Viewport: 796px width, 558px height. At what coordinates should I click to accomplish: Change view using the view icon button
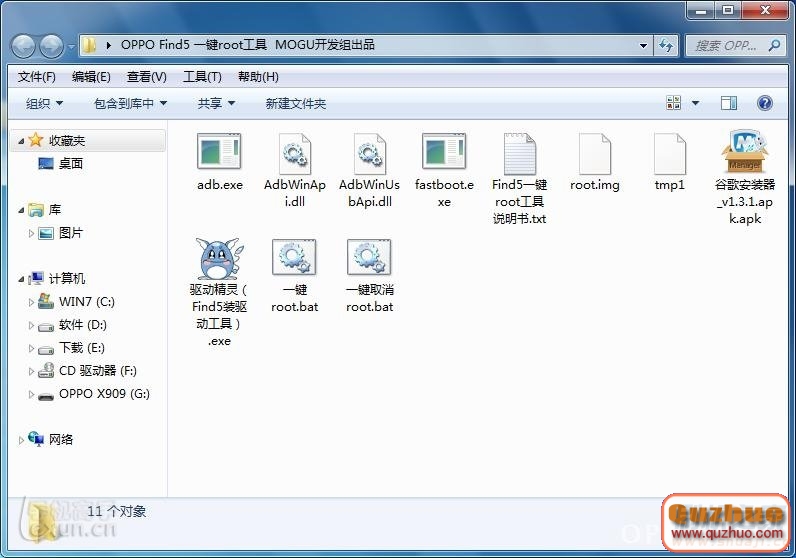pos(674,103)
